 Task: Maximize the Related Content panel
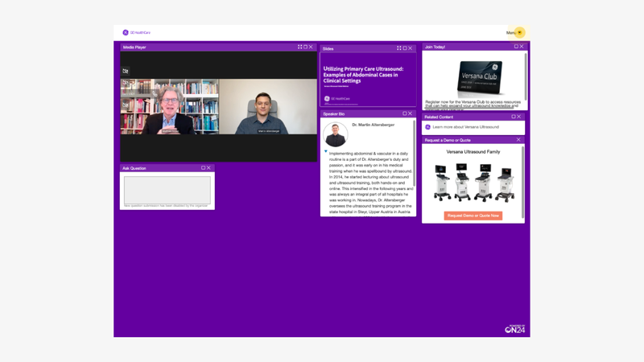(x=514, y=117)
